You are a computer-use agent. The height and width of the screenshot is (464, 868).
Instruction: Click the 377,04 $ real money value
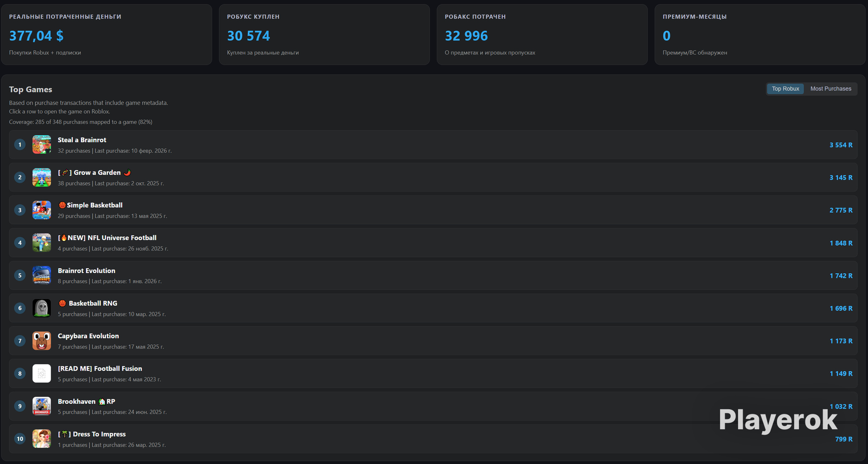[x=36, y=36]
